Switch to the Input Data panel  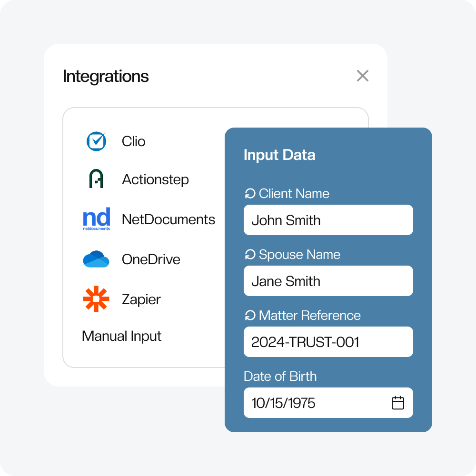pyautogui.click(x=279, y=155)
